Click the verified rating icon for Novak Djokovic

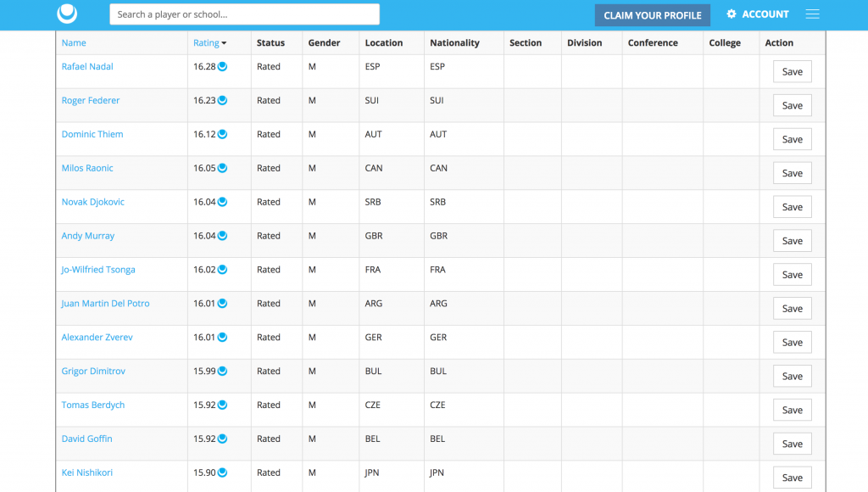[221, 202]
